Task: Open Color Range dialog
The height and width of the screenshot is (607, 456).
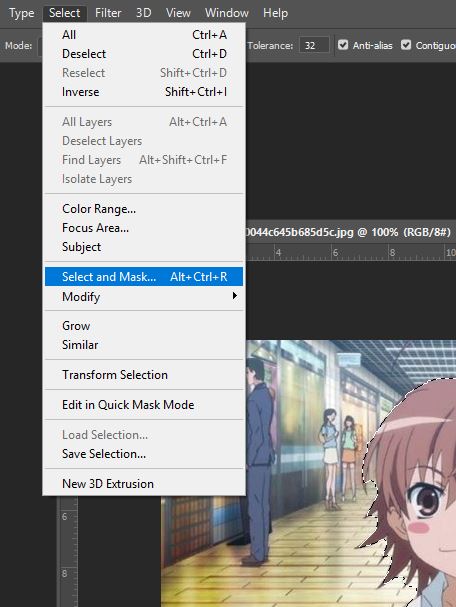Action: click(144, 209)
